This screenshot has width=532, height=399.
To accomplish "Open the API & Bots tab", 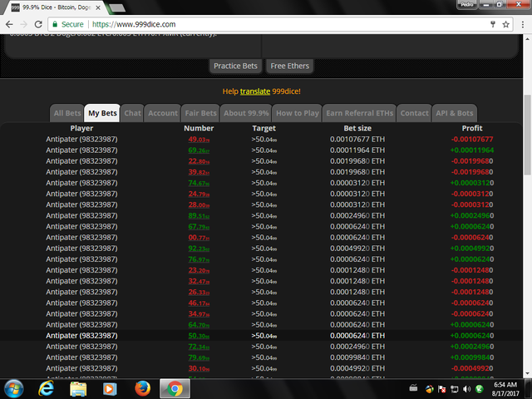I will pyautogui.click(x=455, y=113).
